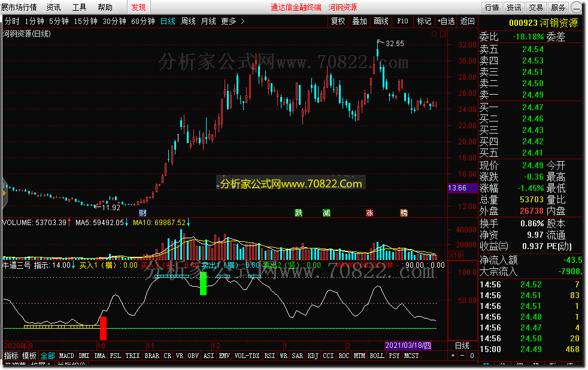Click the 买一 price 24.47
The width and height of the screenshot is (588, 370).
(532, 107)
